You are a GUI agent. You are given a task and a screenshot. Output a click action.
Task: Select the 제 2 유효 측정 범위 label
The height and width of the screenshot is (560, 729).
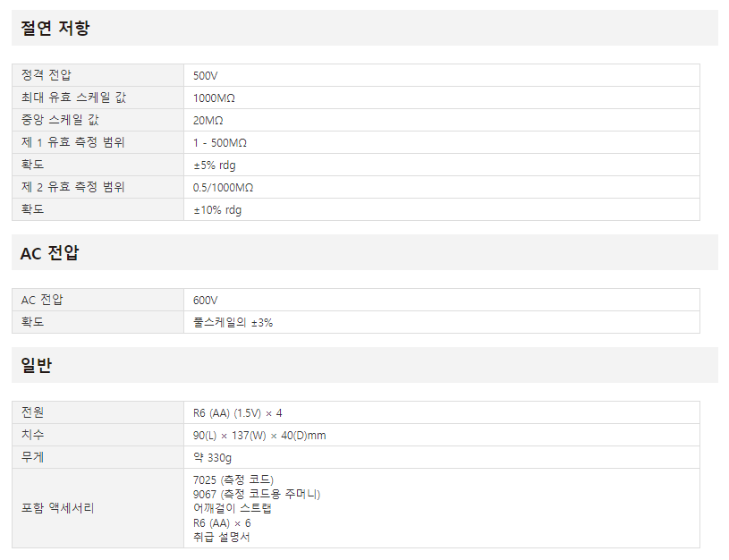[x=73, y=186]
